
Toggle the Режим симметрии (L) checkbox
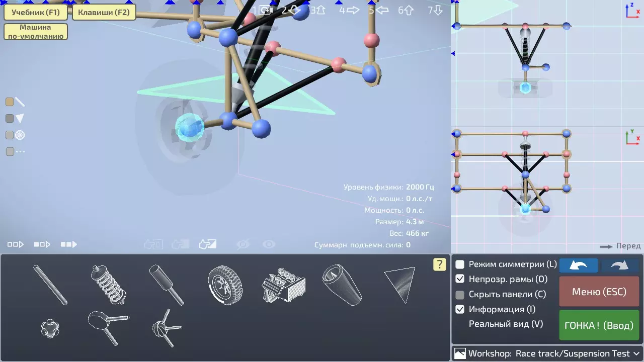point(460,264)
